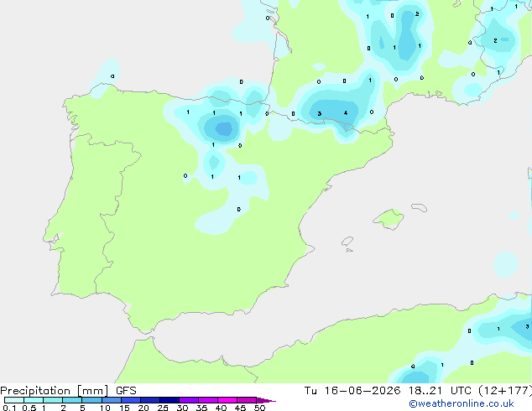This screenshot has width=532, height=411.
Task: Click the '15' legend scale label
Action: tap(124, 408)
